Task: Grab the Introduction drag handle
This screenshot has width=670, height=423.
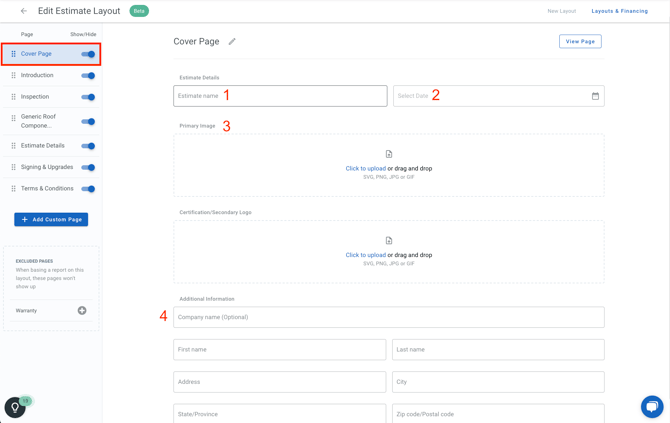Action: click(x=13, y=75)
